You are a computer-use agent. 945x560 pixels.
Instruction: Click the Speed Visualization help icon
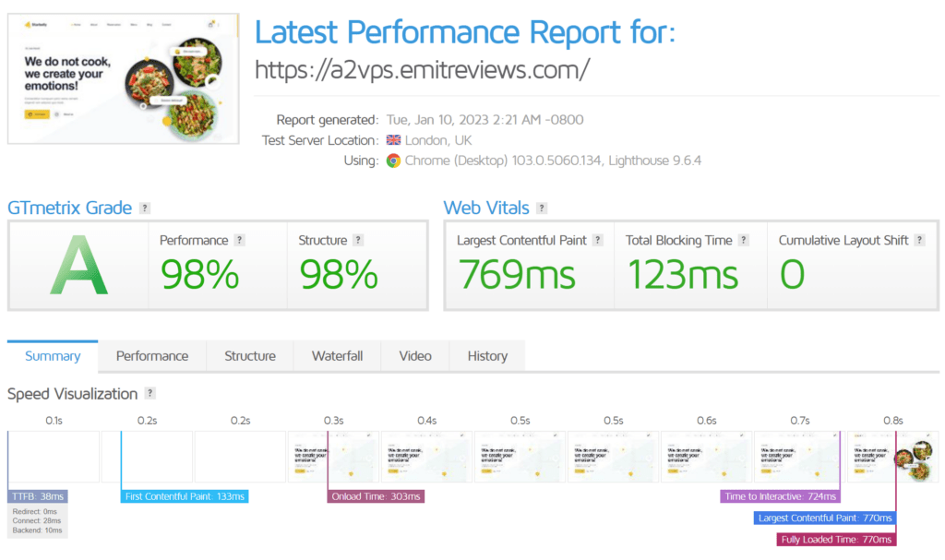tap(150, 394)
